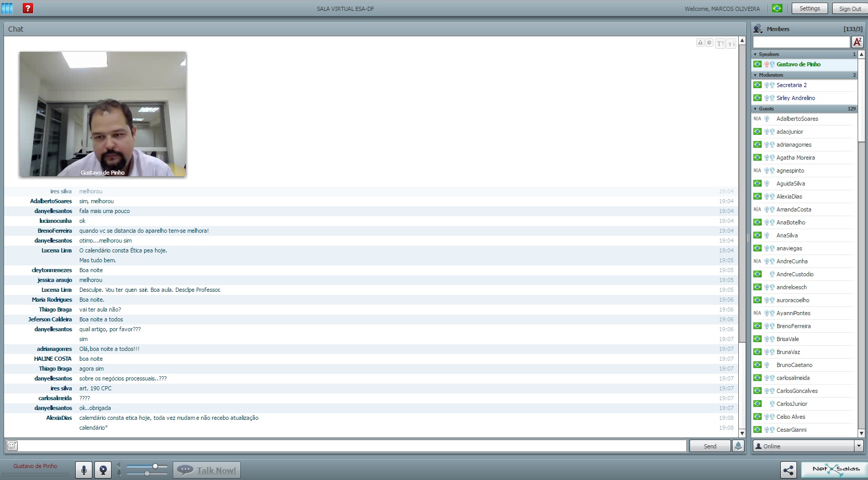Viewport: 868px width, 480px height.
Task: Click the red help question mark icon
Action: point(28,8)
